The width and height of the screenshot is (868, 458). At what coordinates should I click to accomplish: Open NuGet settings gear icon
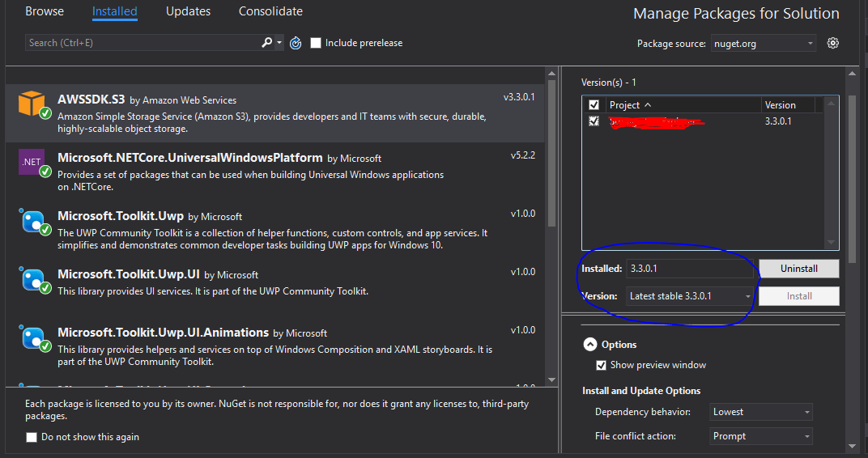(x=832, y=43)
